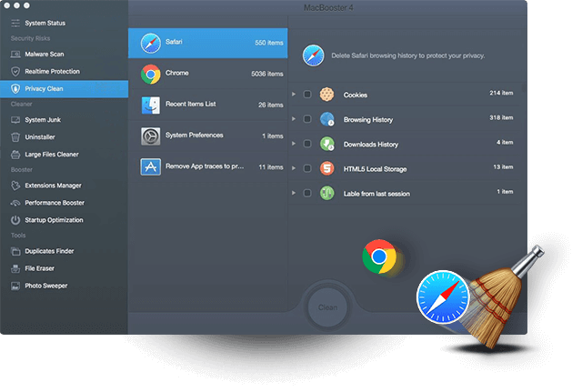This screenshot has width=572, height=392.
Task: Click the File Eraser icon
Action: [x=15, y=268]
